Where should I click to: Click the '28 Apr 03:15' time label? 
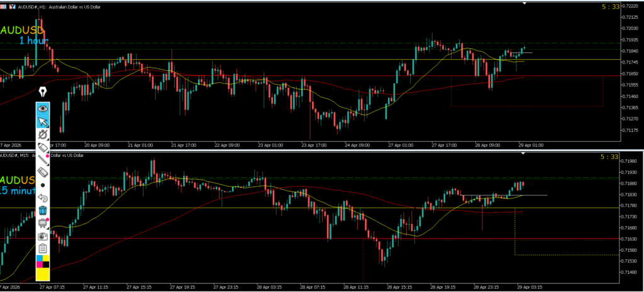click(270, 287)
